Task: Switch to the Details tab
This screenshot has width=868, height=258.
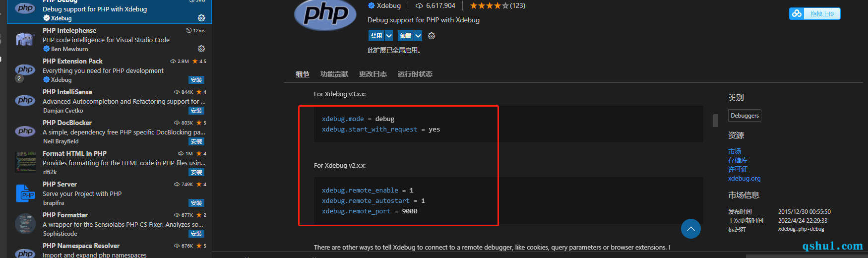Action: pos(303,74)
